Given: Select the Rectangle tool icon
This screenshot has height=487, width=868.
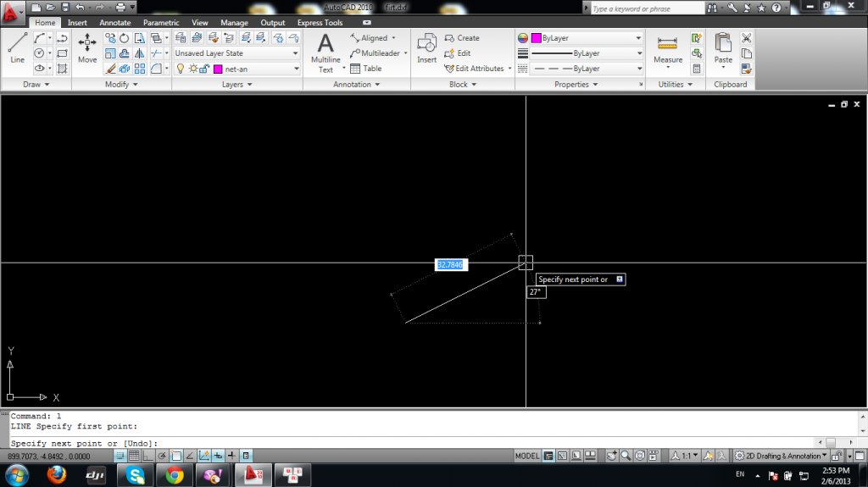Looking at the screenshot, I should 62,53.
